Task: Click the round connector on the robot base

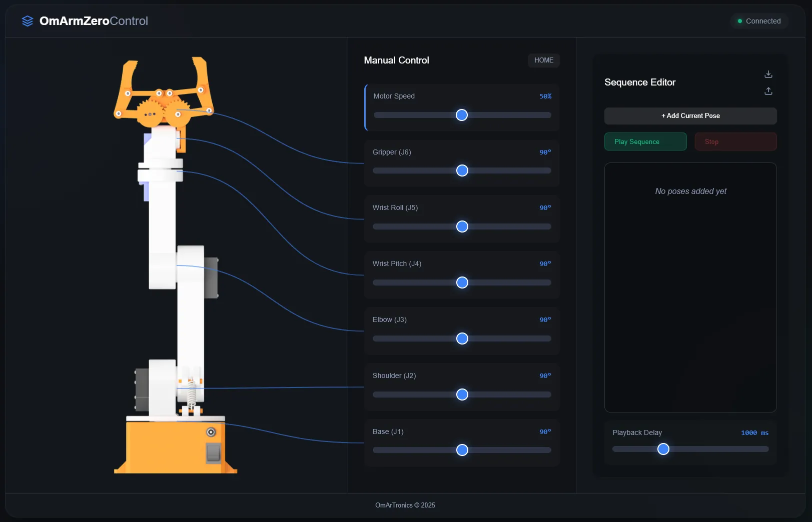Action: pyautogui.click(x=211, y=432)
